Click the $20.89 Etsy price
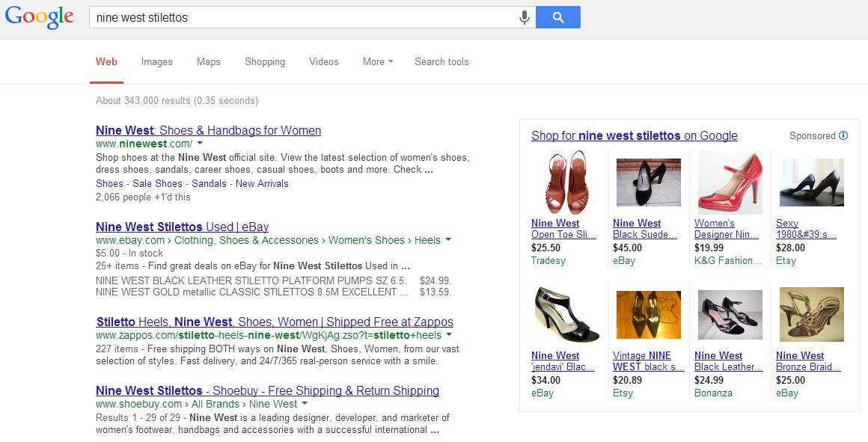 (x=627, y=380)
